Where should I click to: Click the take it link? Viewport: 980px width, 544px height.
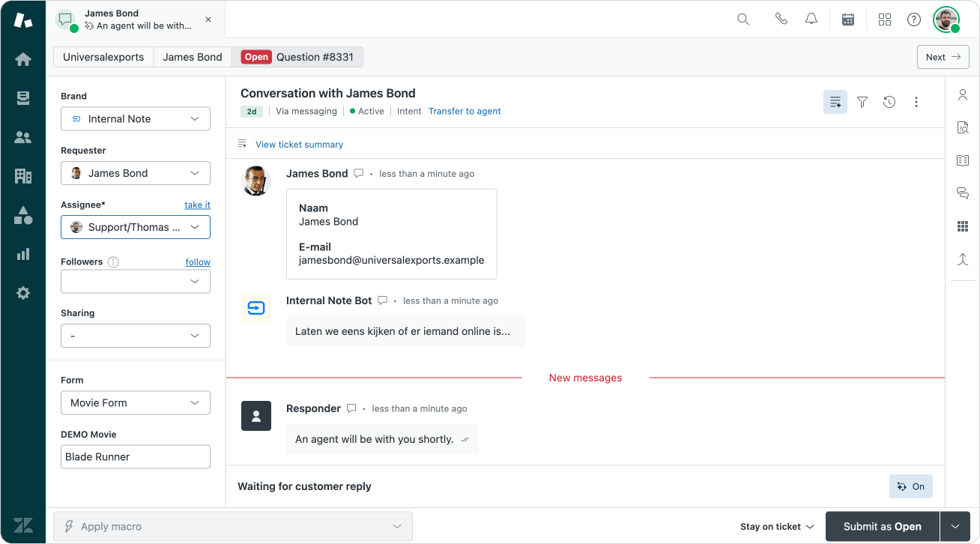pyautogui.click(x=197, y=205)
